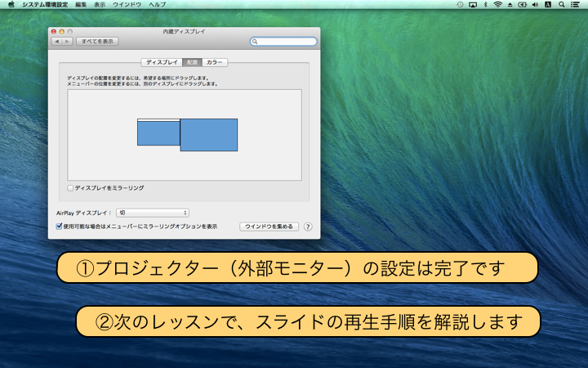Switch to the 配置 tab
The image size is (588, 368).
[192, 62]
